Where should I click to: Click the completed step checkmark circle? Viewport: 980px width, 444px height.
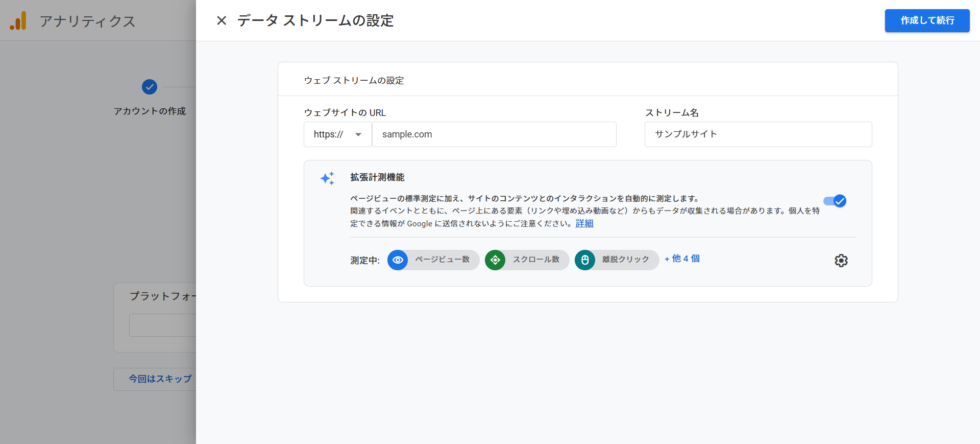[150, 87]
